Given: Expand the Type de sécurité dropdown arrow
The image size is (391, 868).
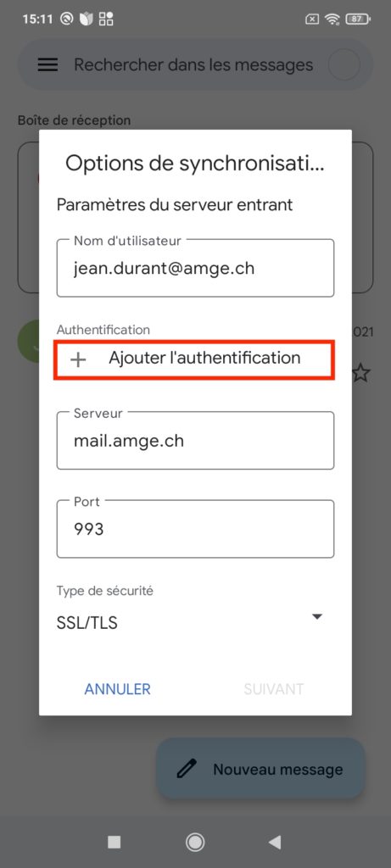Looking at the screenshot, I should click(x=317, y=617).
